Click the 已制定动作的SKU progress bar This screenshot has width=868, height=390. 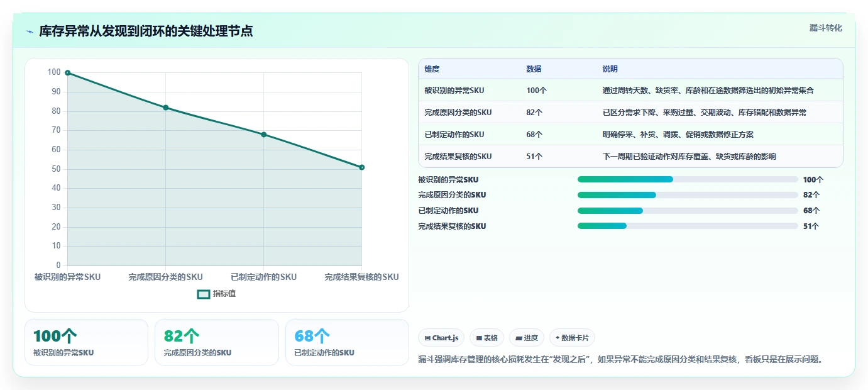688,211
